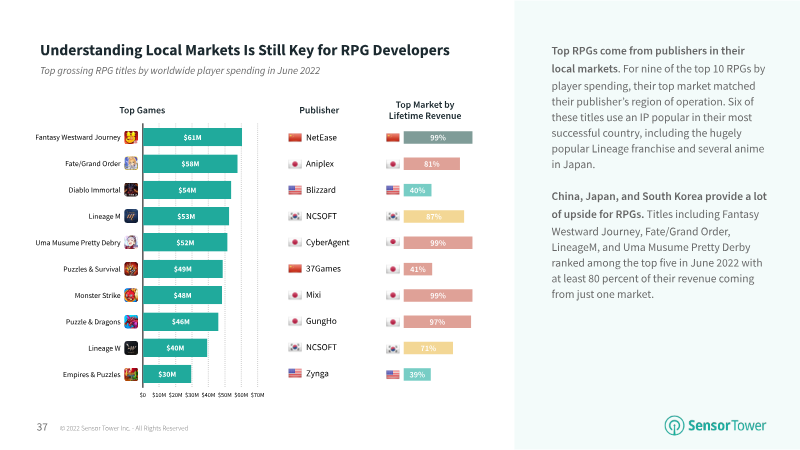Click the 87% top market bar
The height and width of the screenshot is (450, 800).
click(434, 216)
